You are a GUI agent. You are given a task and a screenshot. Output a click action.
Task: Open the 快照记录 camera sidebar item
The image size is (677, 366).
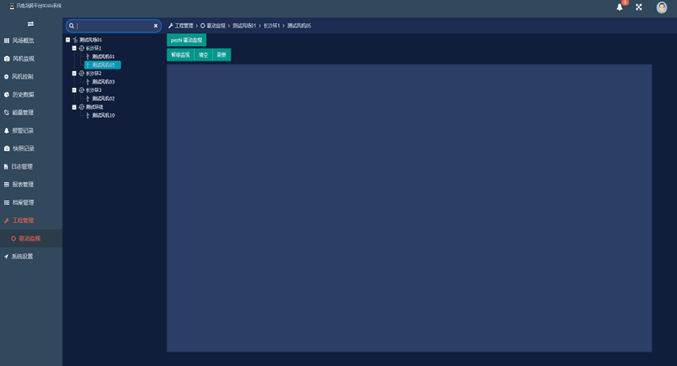(19, 148)
